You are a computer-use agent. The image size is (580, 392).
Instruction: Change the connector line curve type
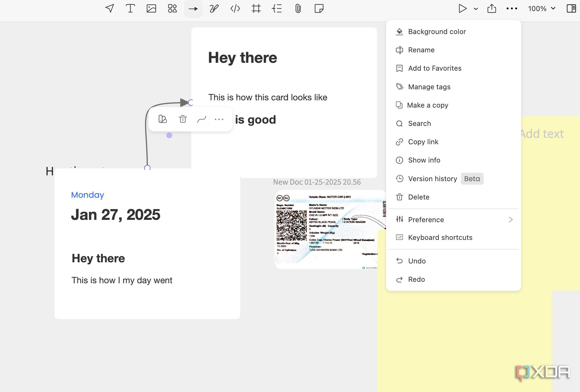point(202,119)
